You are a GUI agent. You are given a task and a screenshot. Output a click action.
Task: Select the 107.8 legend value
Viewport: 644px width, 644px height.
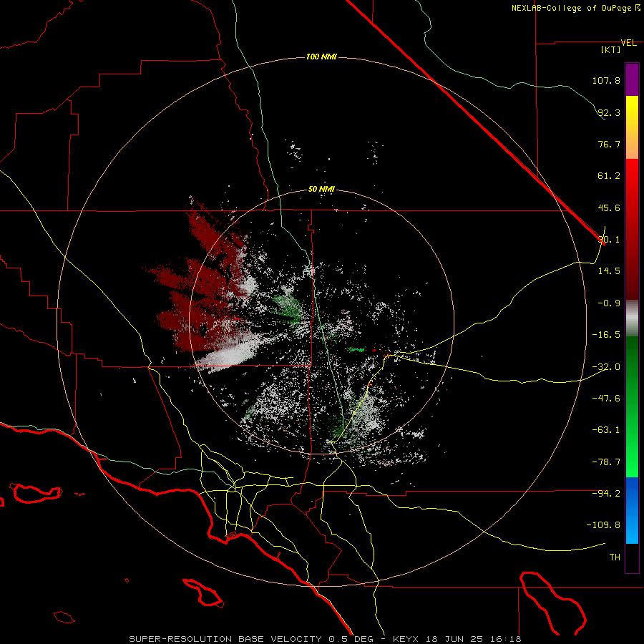tap(606, 80)
